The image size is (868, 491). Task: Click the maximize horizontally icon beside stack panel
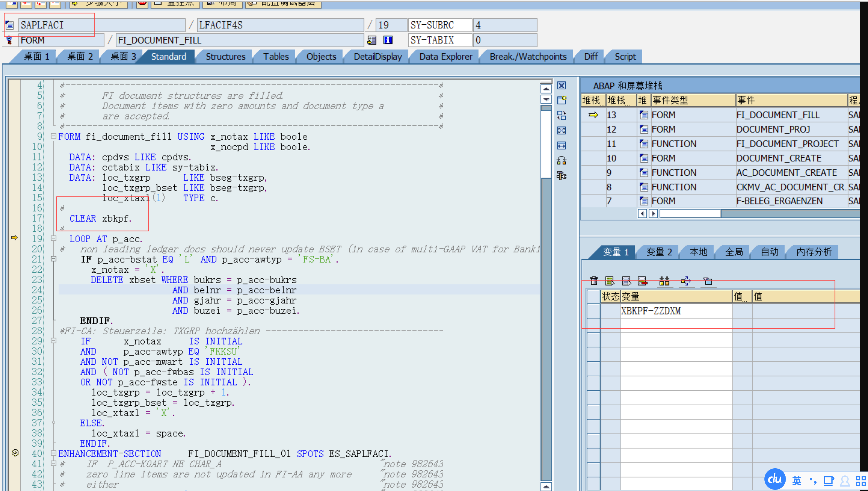point(561,145)
